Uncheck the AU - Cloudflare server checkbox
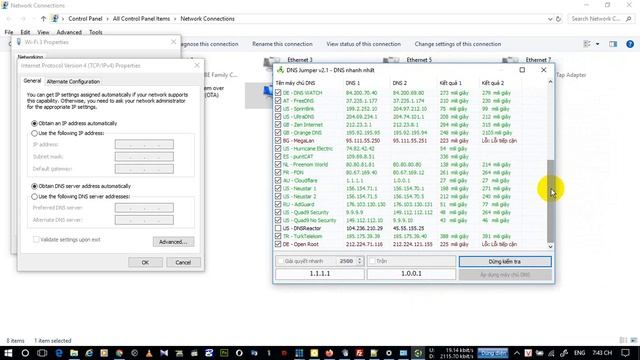This screenshot has width=640, height=360. pyautogui.click(x=278, y=180)
